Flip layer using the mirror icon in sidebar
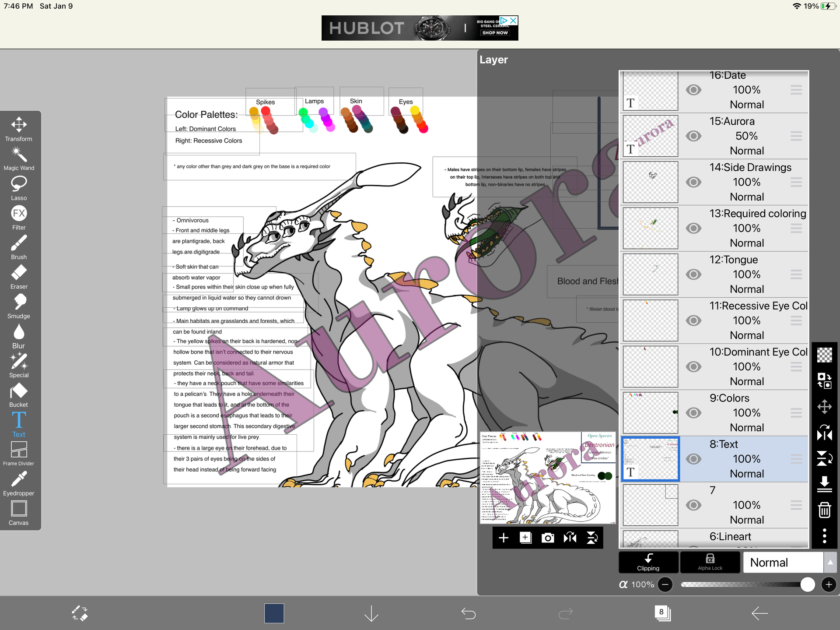Image resolution: width=840 pixels, height=630 pixels. click(x=825, y=433)
